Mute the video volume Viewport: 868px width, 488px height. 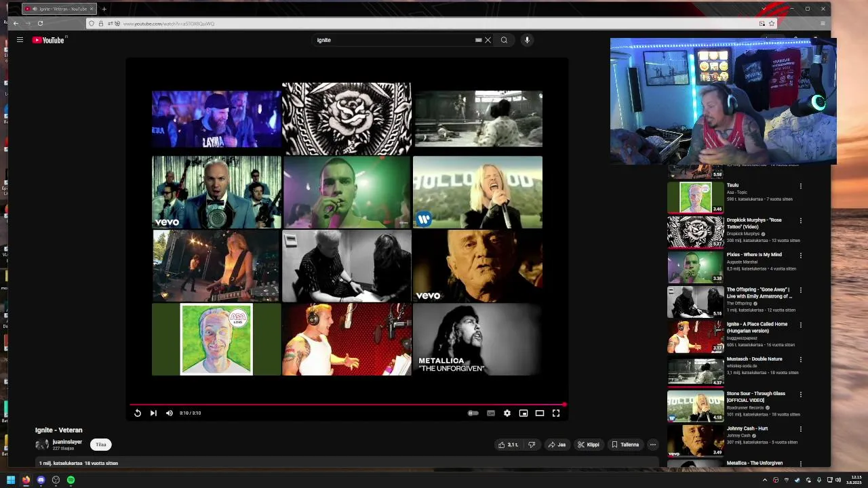(x=170, y=413)
